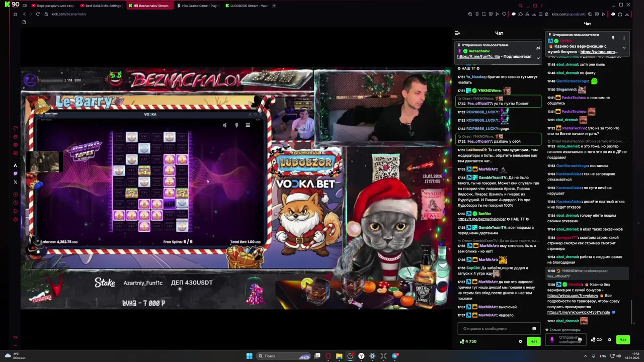Screen dimensions: 644x362
Task: Click the kick.com/beznachalov address bar
Action: point(69,14)
